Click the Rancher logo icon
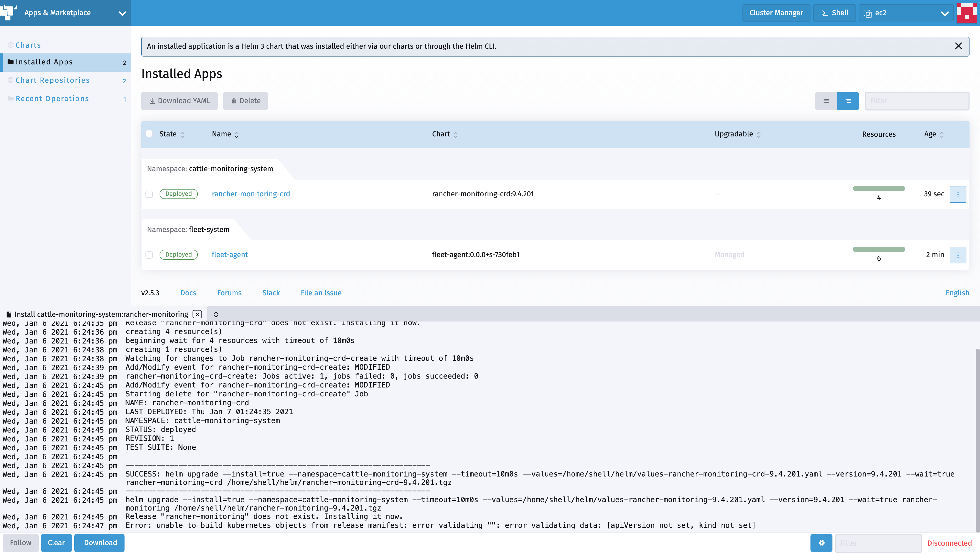This screenshot has width=980, height=554. coord(8,12)
